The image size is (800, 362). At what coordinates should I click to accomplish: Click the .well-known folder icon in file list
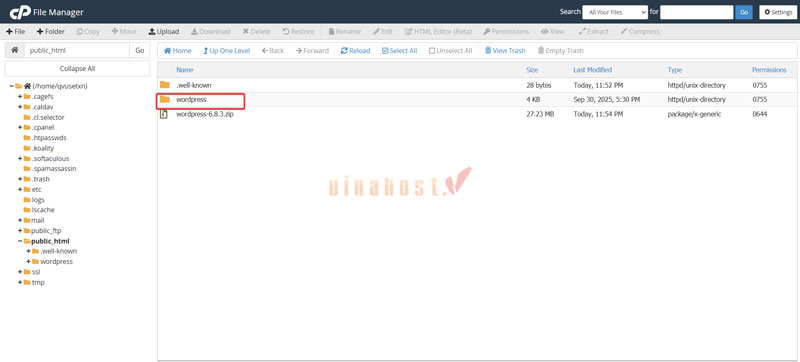click(x=164, y=85)
